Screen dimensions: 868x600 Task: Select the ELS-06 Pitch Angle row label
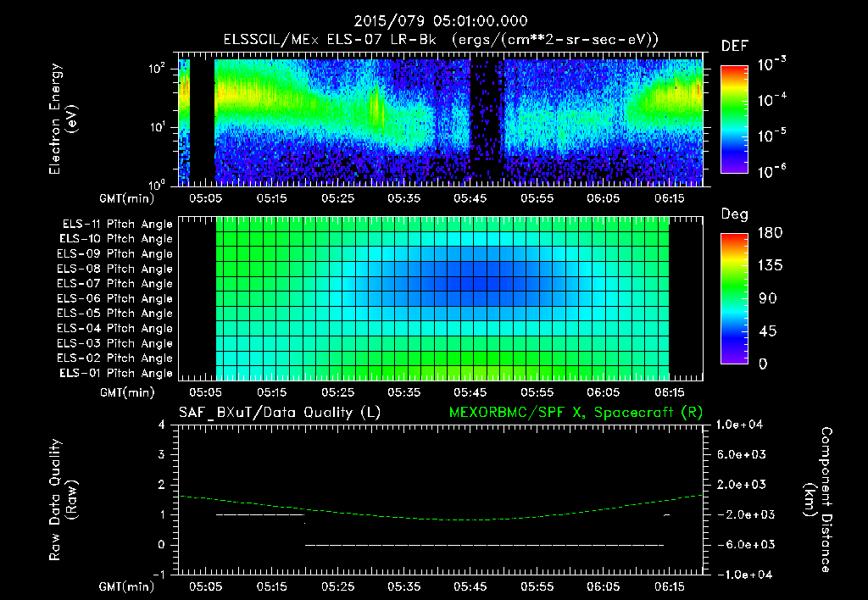pos(114,299)
